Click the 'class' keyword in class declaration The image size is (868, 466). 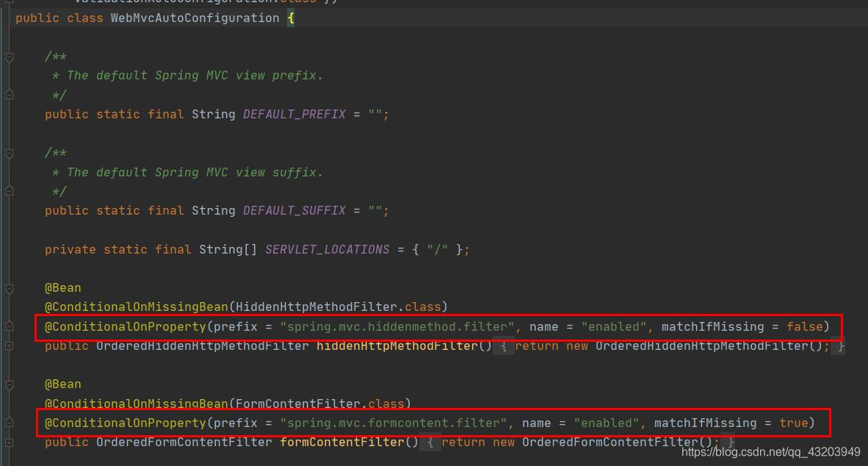click(x=84, y=18)
